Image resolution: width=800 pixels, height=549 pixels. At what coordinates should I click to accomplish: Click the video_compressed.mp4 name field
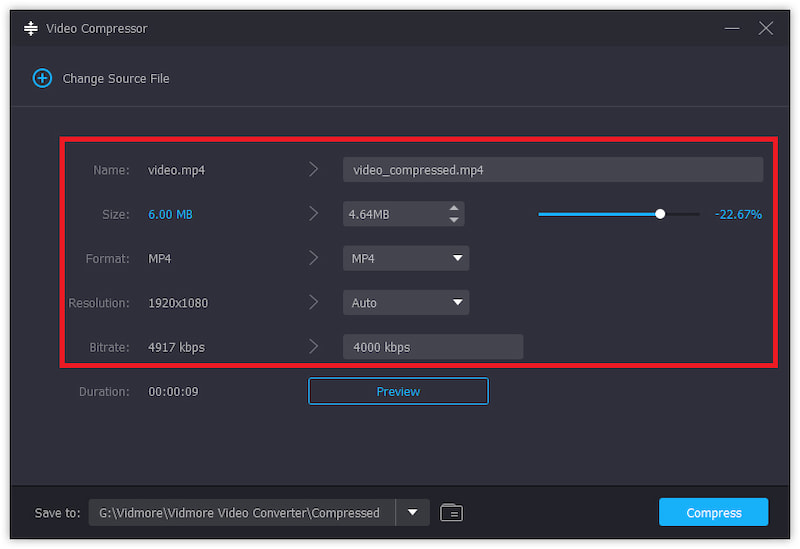coord(553,169)
